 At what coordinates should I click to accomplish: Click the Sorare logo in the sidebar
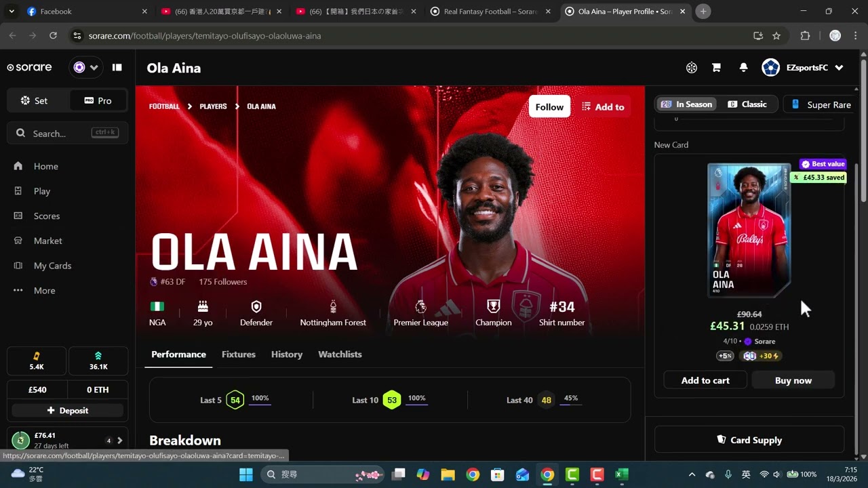(x=29, y=67)
